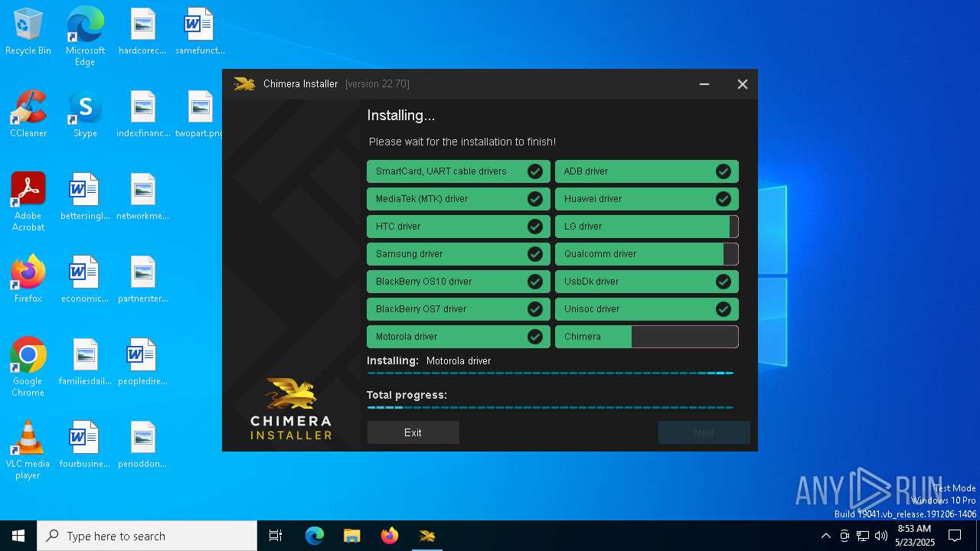This screenshot has height=551, width=980.
Task: Click the checkmark on ADB driver
Action: (x=724, y=171)
